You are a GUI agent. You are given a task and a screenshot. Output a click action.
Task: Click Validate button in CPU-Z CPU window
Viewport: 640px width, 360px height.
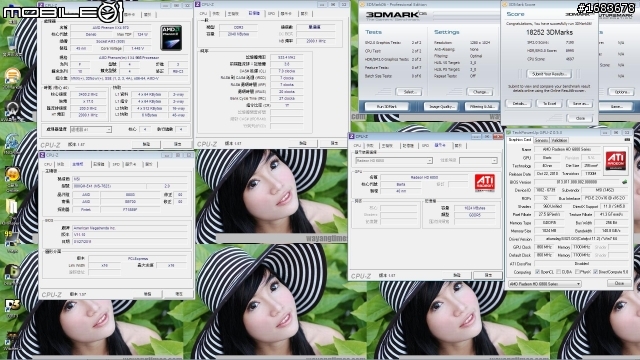(146, 144)
